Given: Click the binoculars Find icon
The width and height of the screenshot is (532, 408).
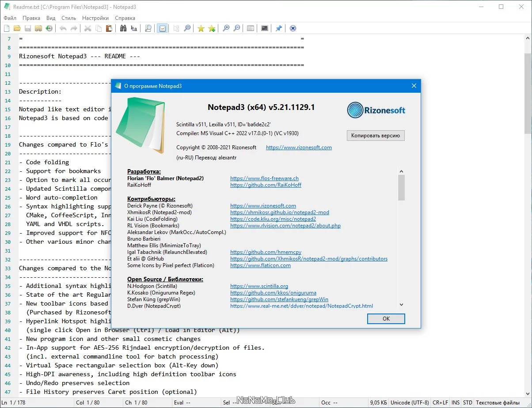Looking at the screenshot, I should pos(123,28).
